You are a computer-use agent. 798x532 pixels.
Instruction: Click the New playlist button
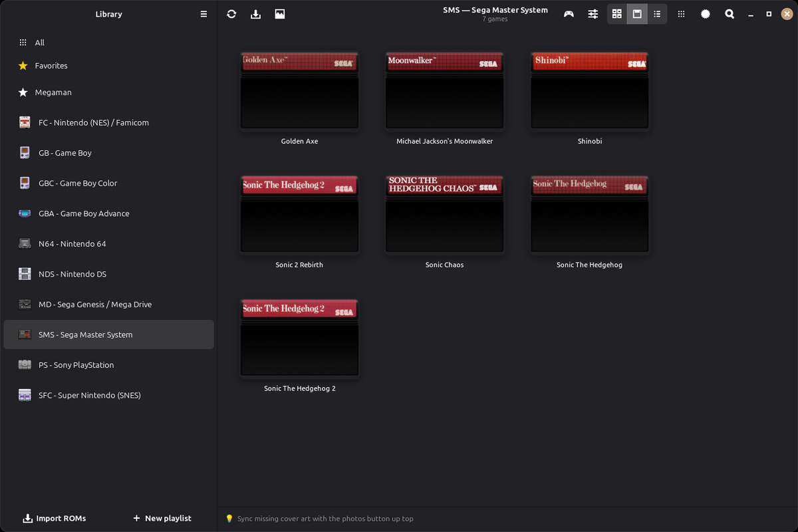(x=162, y=518)
